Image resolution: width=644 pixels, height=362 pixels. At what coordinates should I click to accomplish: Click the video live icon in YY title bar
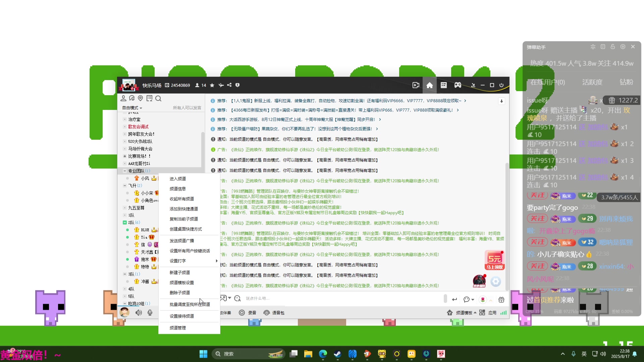click(x=416, y=85)
